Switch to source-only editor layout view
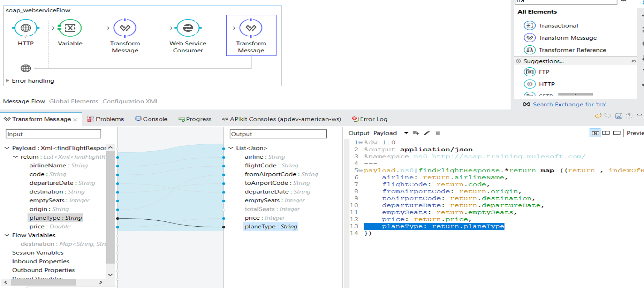The image size is (644, 288). (617, 133)
